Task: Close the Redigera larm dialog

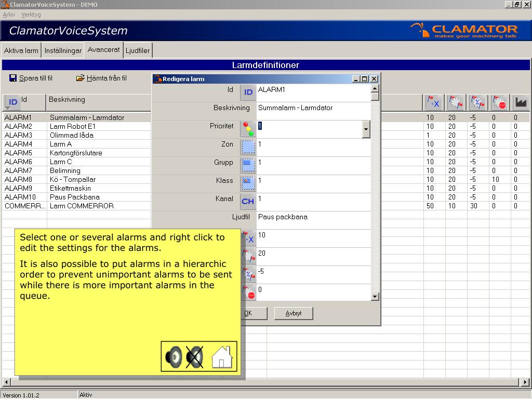Action: [x=374, y=79]
